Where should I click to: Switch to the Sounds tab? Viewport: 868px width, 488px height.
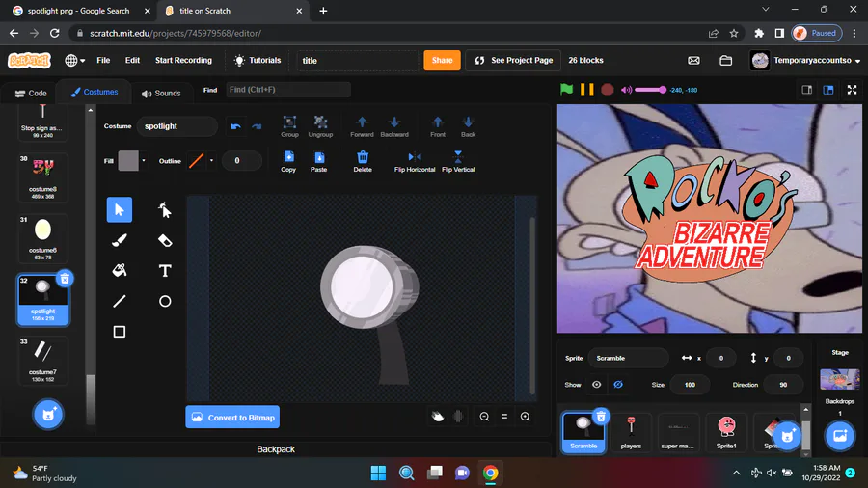coord(161,93)
